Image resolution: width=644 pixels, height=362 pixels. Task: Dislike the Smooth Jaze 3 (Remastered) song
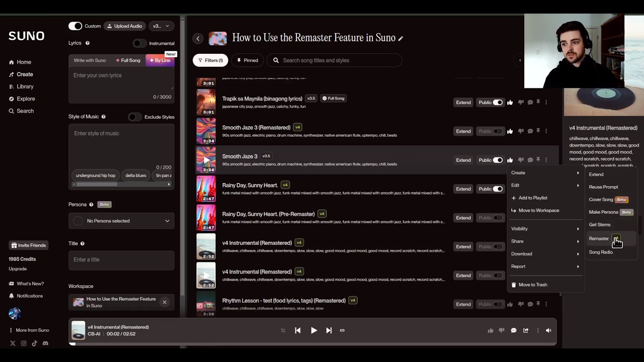[521, 131]
